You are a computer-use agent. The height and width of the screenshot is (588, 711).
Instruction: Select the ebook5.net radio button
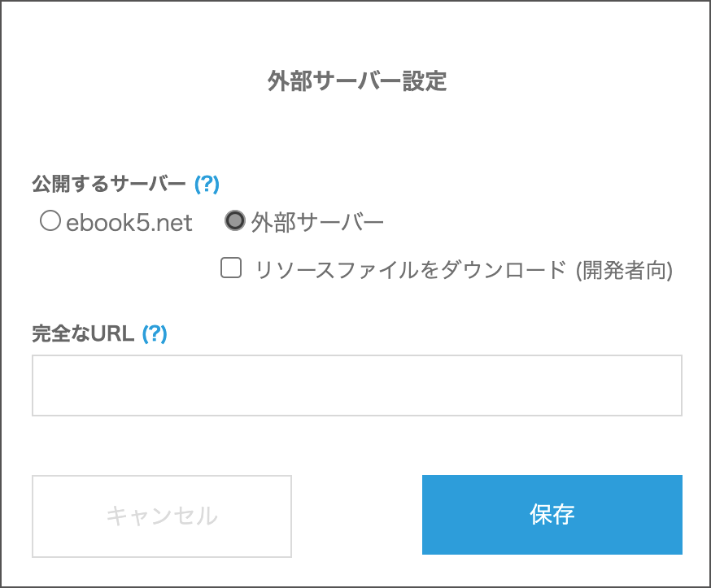pyautogui.click(x=50, y=221)
